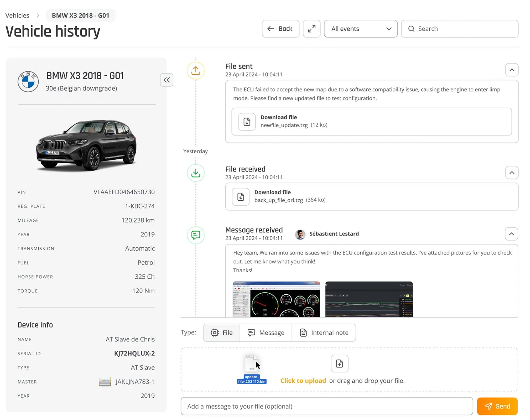The width and height of the screenshot is (530, 420).
Task: Click master ID JAKLJNA783-1
Action: (x=135, y=382)
